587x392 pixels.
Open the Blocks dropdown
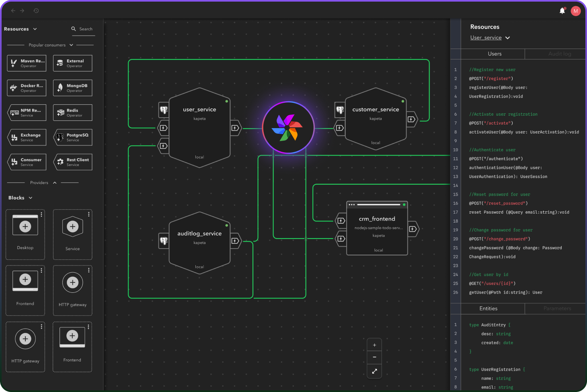21,198
